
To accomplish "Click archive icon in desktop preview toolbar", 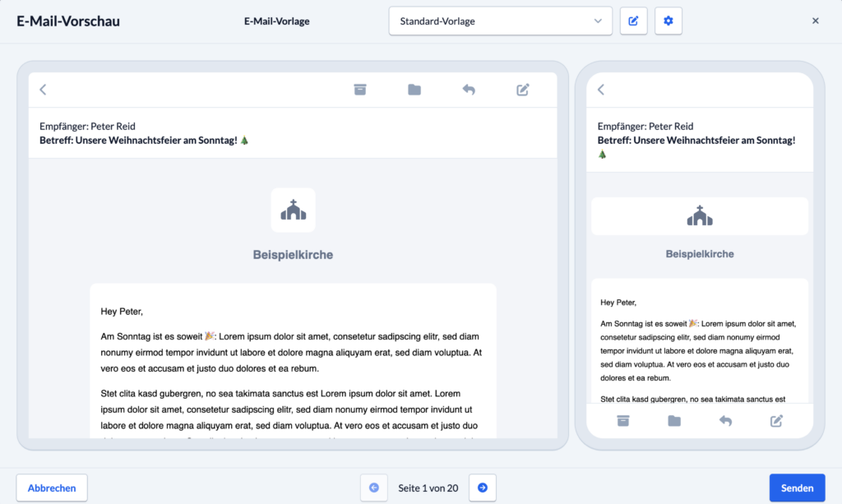I will (x=360, y=90).
